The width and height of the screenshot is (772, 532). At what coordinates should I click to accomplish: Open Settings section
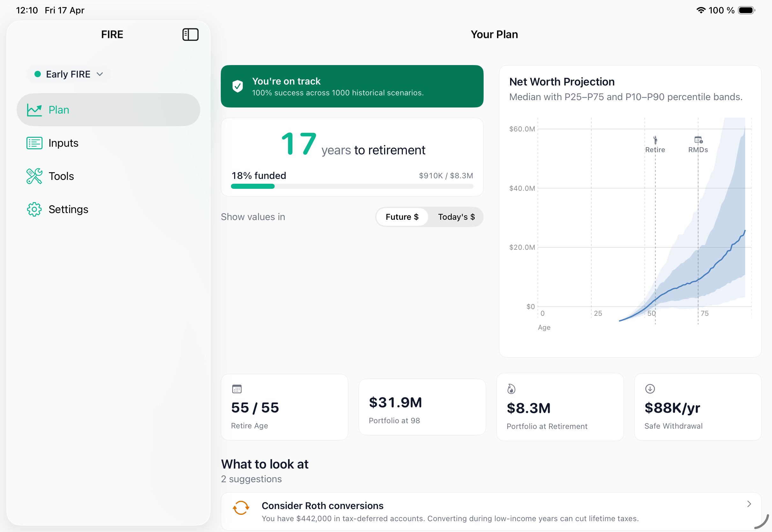[x=108, y=209]
